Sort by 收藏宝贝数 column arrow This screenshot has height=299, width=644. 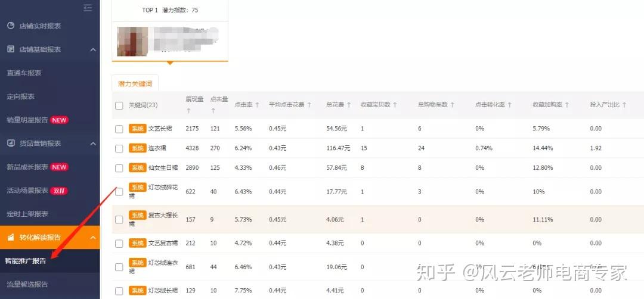point(395,105)
